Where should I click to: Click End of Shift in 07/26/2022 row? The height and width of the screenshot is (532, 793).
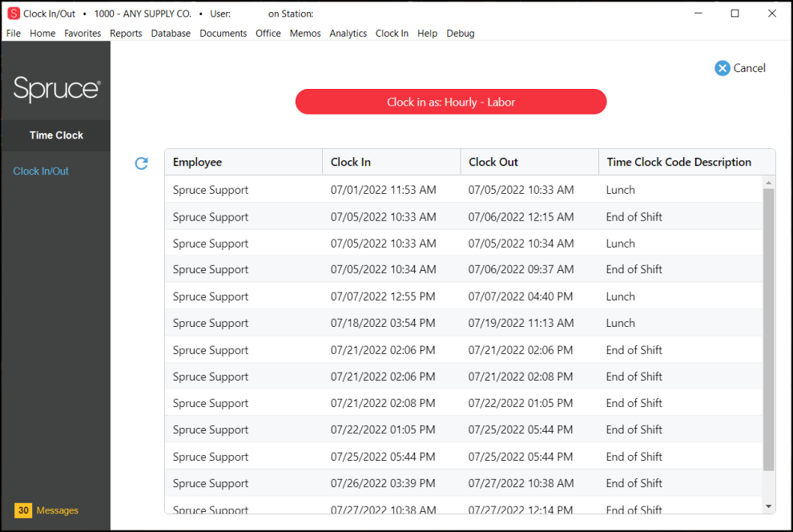coord(634,483)
